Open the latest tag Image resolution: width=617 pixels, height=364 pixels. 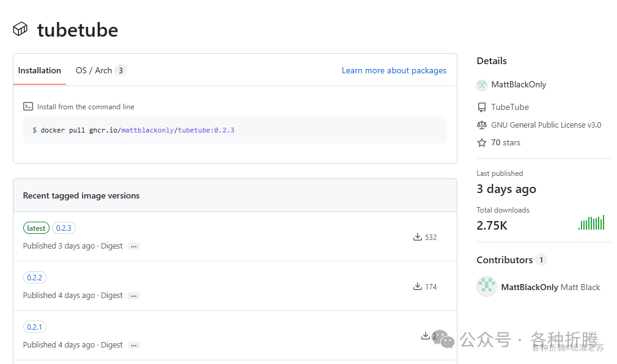click(36, 228)
